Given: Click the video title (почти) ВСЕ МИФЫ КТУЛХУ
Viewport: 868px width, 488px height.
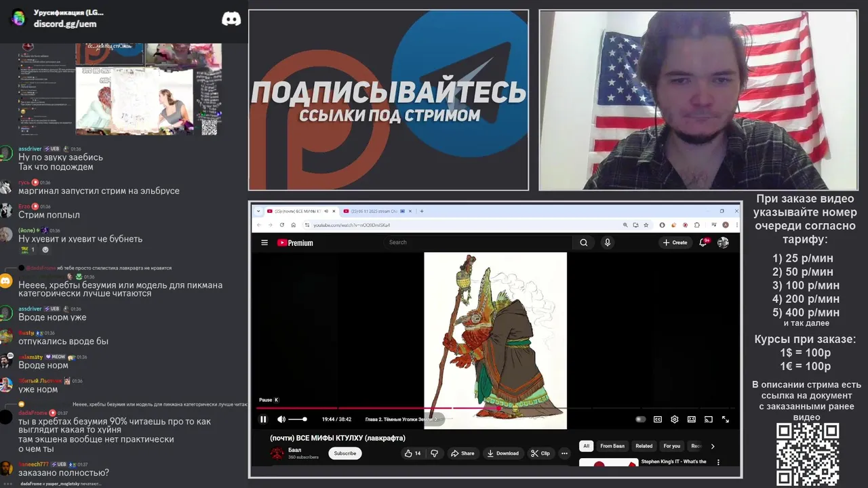Looking at the screenshot, I should pyautogui.click(x=338, y=438).
